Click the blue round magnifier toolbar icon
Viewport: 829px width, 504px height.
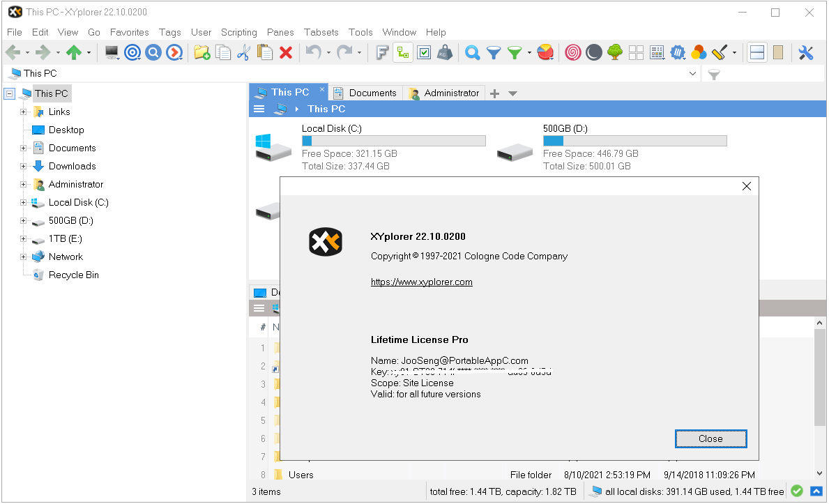153,52
